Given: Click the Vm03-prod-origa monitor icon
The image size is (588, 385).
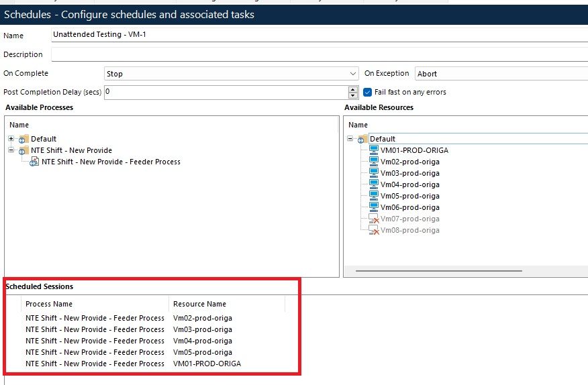Looking at the screenshot, I should (x=374, y=173).
